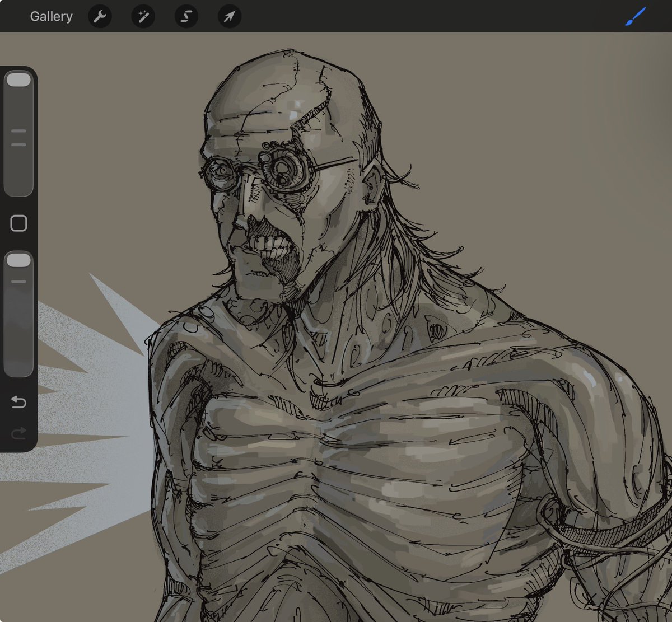
Task: Activate the Selection tool
Action: click(x=186, y=16)
